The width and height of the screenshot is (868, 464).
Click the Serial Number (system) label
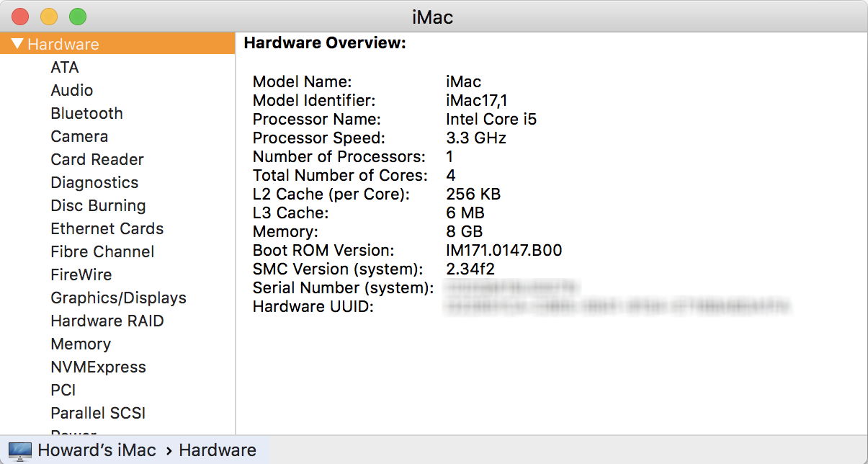pos(344,287)
